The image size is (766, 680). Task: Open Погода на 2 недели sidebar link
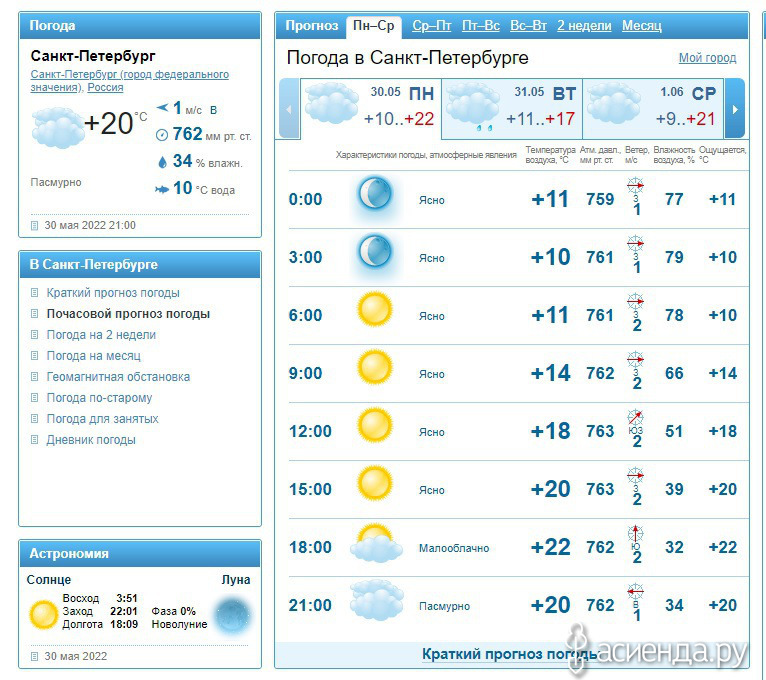coord(101,335)
